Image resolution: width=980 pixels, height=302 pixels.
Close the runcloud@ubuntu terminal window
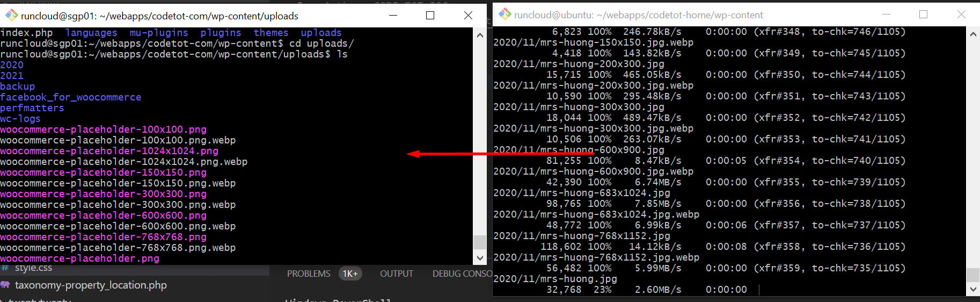click(x=961, y=15)
